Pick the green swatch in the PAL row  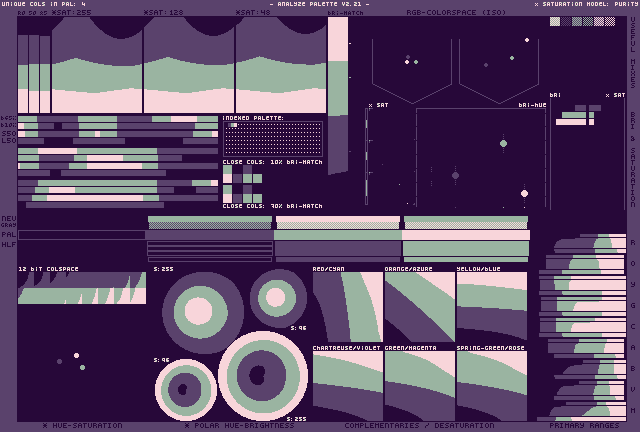(338, 235)
